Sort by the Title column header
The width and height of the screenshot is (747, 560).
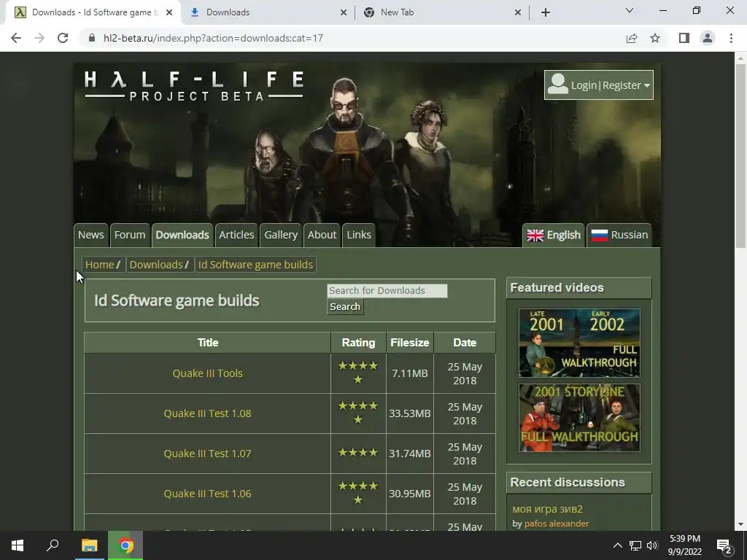pyautogui.click(x=208, y=343)
